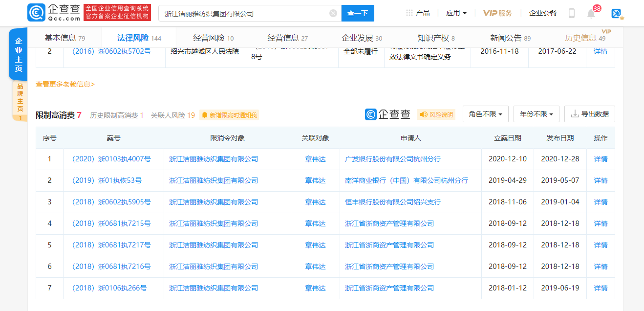Export data with 导出数据 button
This screenshot has height=311, width=644.
click(x=590, y=114)
